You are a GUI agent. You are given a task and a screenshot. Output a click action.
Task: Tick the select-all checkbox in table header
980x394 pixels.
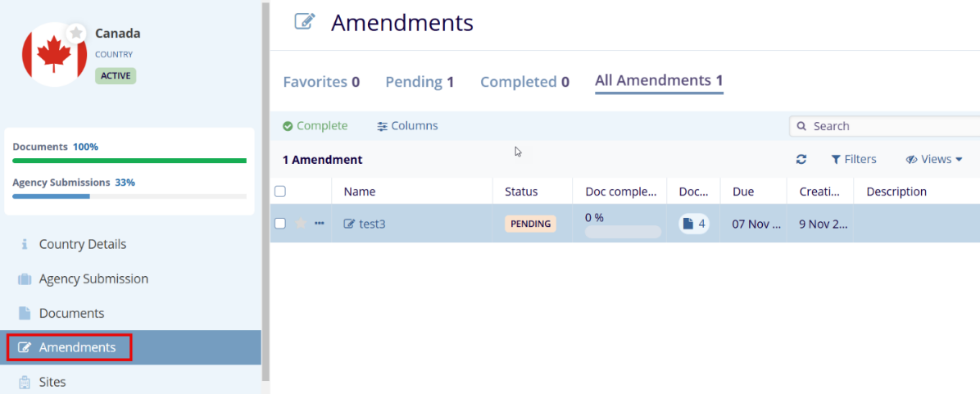280,192
